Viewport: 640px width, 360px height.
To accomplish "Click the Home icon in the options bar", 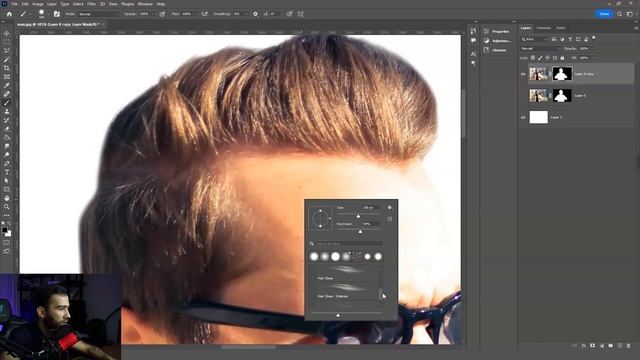I will (9, 14).
